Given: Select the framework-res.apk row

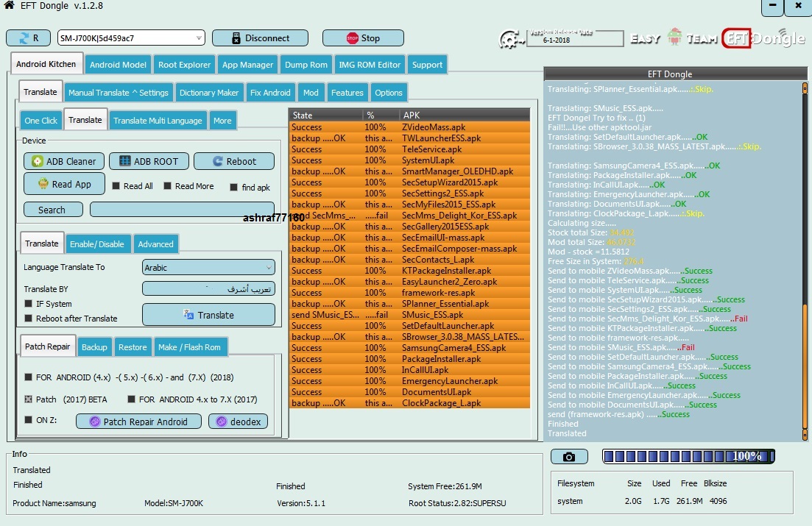Looking at the screenshot, I should (x=409, y=293).
